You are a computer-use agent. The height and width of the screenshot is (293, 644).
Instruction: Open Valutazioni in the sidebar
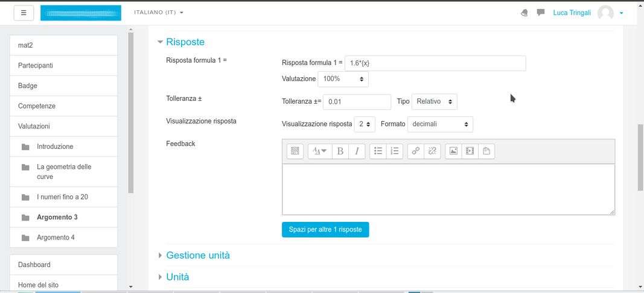[x=63, y=126]
